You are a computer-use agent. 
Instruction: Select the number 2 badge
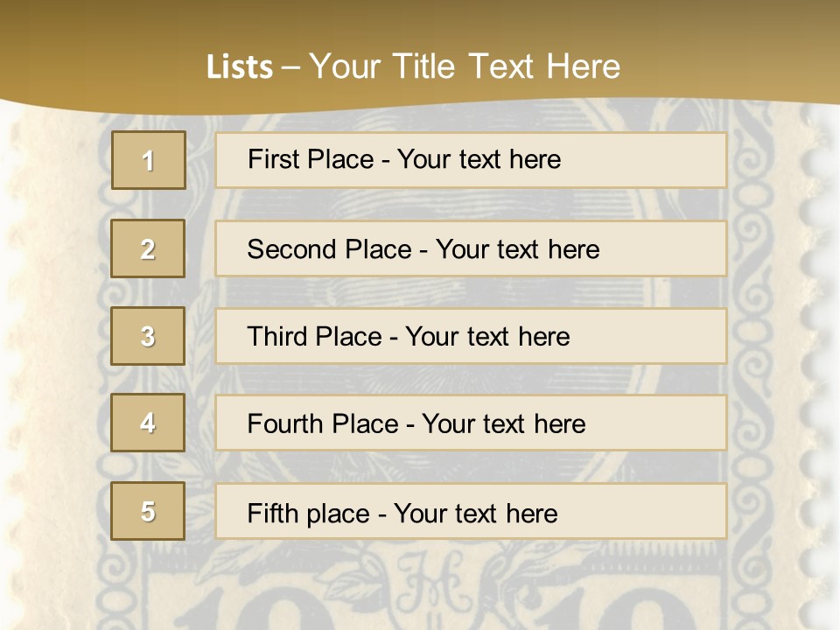pyautogui.click(x=148, y=248)
